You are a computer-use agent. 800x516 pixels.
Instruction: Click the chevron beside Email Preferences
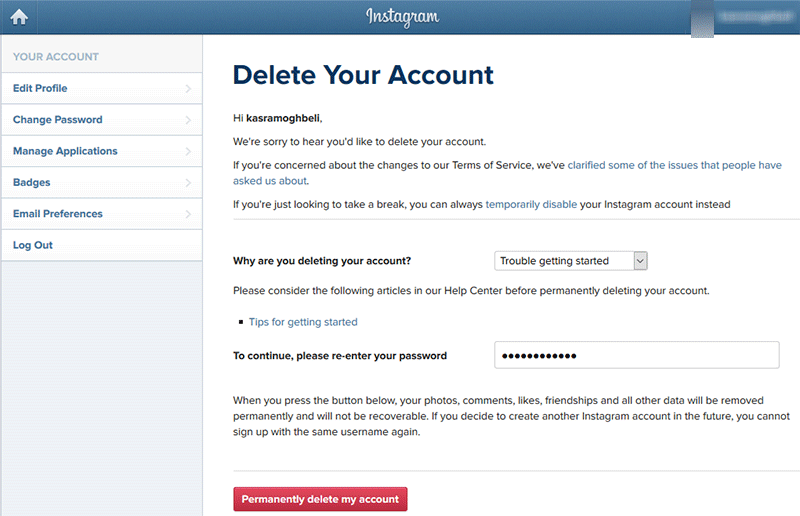click(188, 214)
